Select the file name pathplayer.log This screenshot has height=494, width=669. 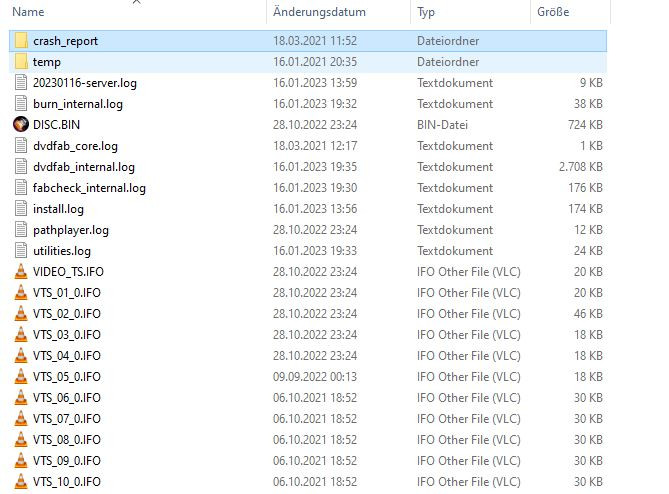[x=71, y=230]
